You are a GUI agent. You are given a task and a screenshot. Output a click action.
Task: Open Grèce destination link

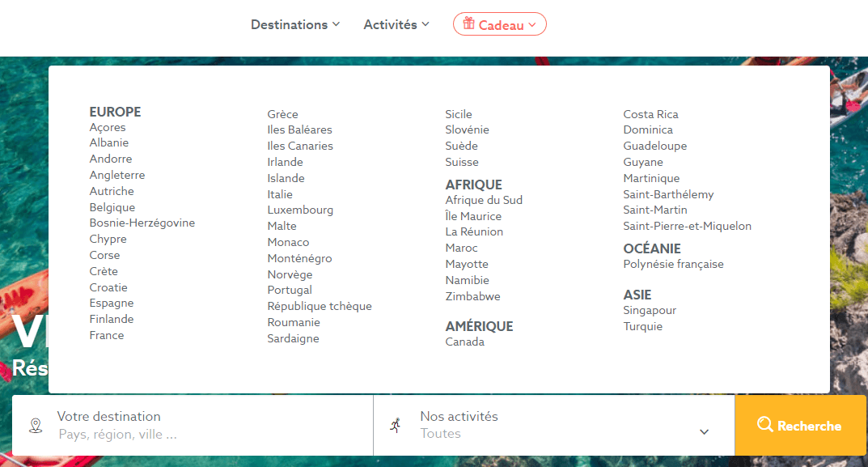(x=283, y=114)
